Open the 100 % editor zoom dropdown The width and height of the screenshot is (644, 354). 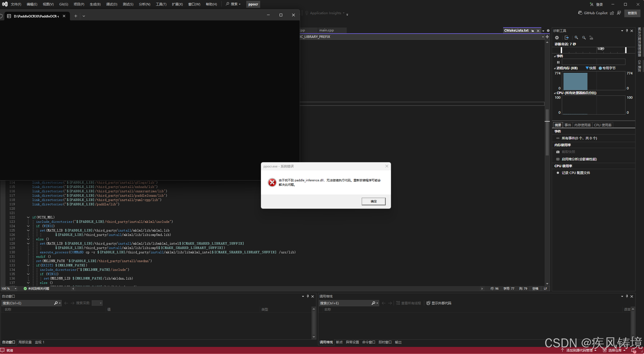(x=16, y=289)
